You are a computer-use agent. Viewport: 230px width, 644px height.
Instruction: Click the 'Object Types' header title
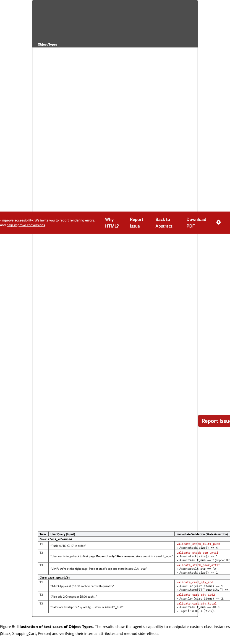pyautogui.click(x=47, y=44)
